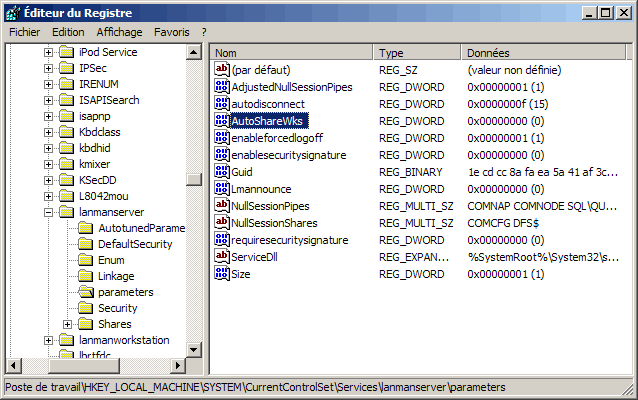Select the KSecDD tree key
638x400 pixels.
98,180
